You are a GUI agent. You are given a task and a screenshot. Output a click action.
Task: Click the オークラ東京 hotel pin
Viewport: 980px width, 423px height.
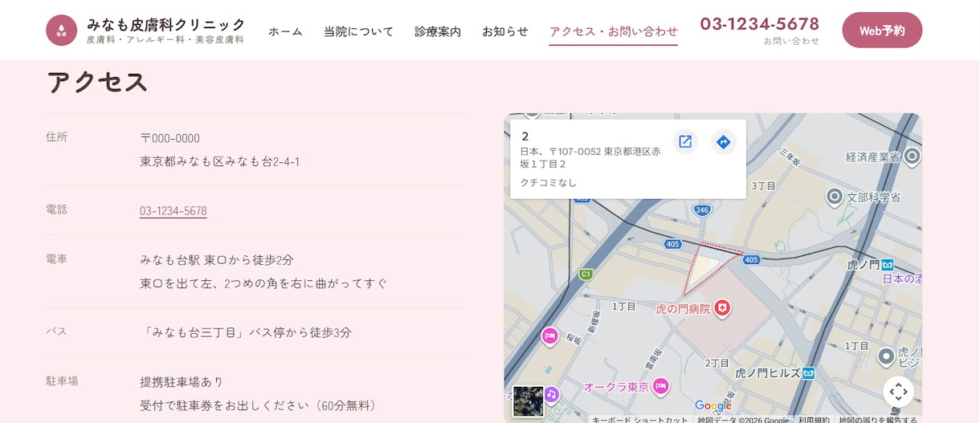(660, 386)
